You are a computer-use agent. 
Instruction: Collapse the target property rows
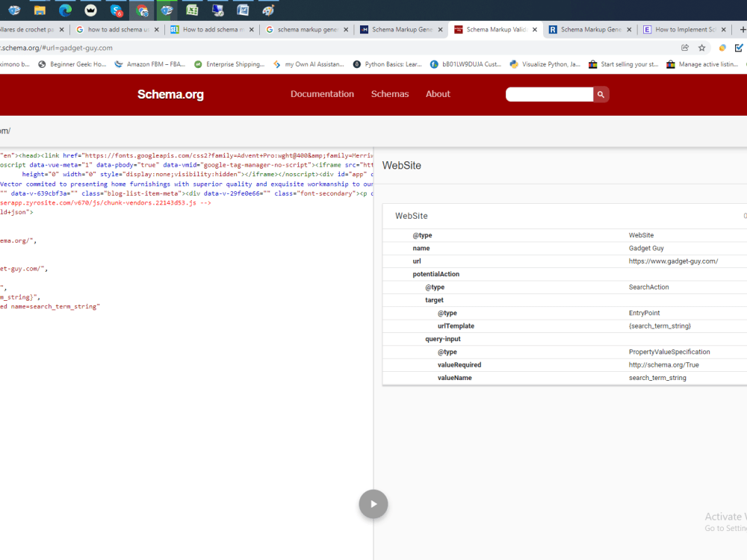[435, 299]
